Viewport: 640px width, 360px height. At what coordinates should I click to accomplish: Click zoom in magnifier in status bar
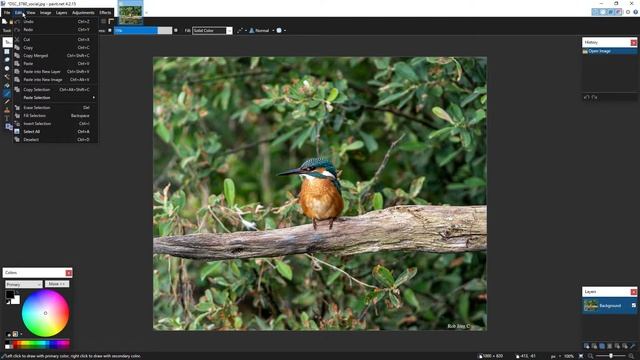[x=631, y=356]
